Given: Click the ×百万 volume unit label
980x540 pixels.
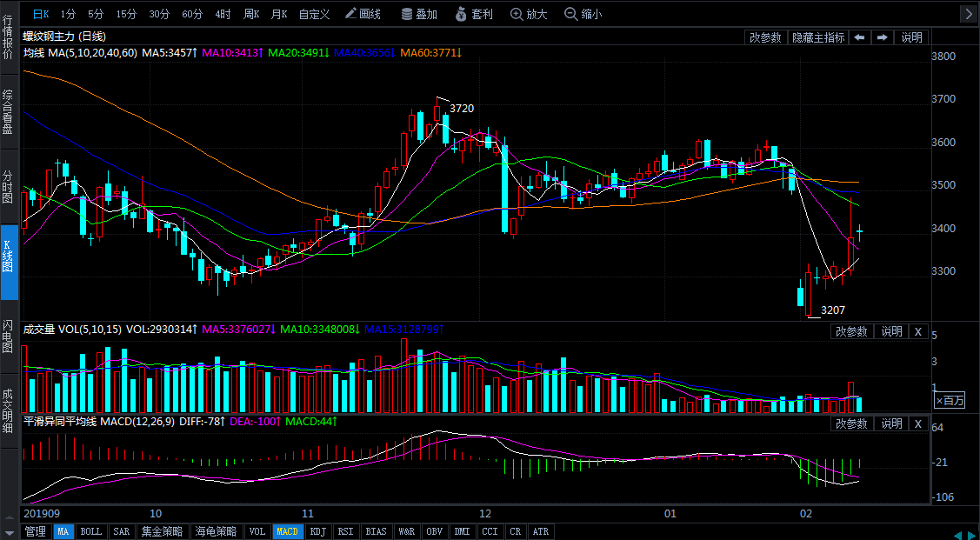Looking at the screenshot, I should (950, 400).
